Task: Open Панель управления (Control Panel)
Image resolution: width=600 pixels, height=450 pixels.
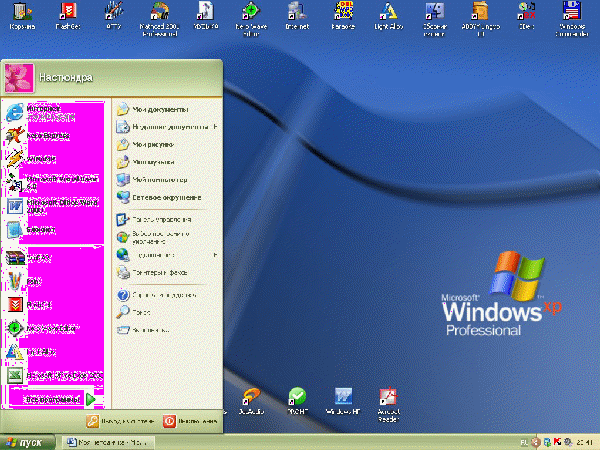Action: click(x=167, y=220)
